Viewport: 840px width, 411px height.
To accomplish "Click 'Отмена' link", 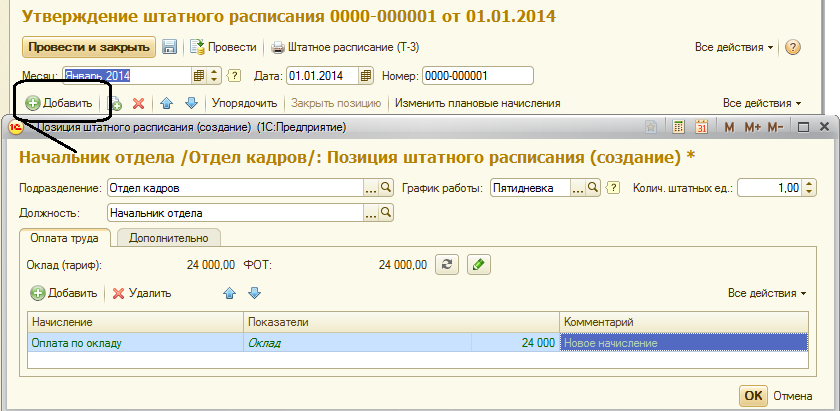I will pos(792,396).
